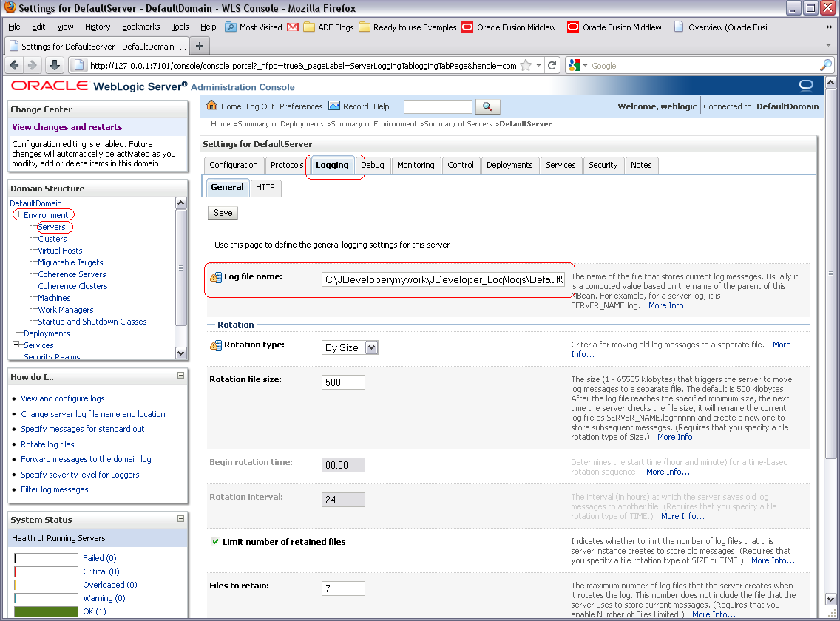
Task: Click the Home icon in the console banner
Action: (212, 106)
